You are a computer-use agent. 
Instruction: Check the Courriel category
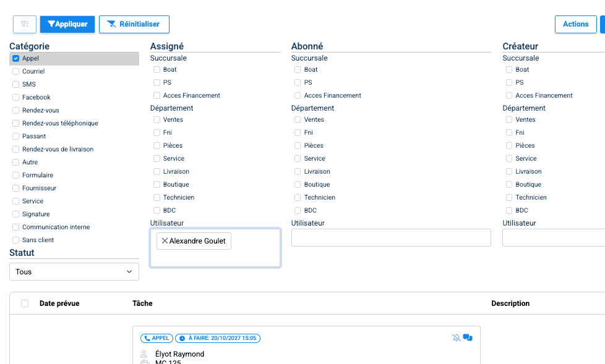coord(16,71)
